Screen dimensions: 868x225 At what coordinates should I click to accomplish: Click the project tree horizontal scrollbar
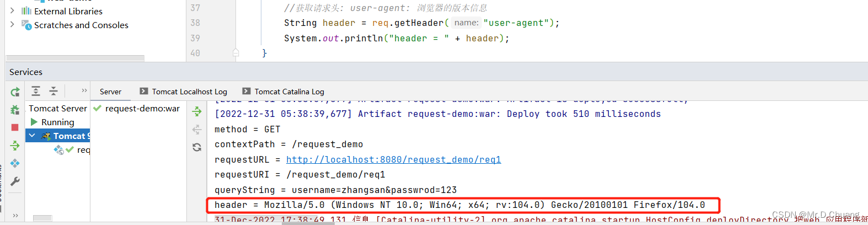point(75,58)
